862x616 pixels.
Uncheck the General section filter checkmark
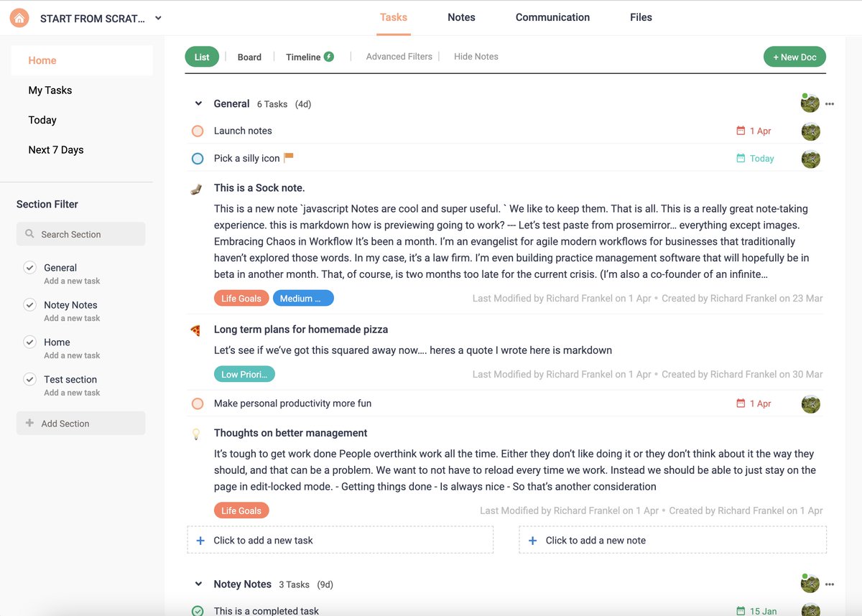[29, 266]
